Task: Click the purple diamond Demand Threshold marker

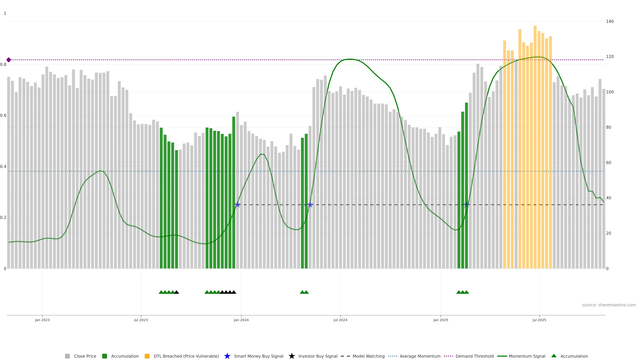Action: tap(9, 60)
